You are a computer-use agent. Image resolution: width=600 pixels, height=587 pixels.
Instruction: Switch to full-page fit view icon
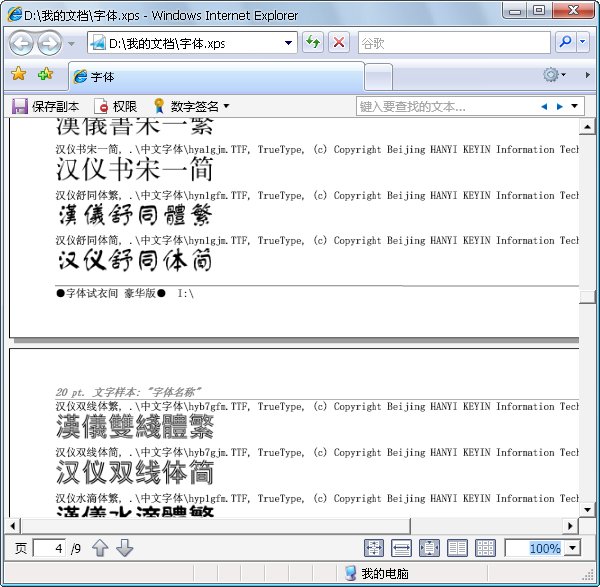[x=374, y=548]
